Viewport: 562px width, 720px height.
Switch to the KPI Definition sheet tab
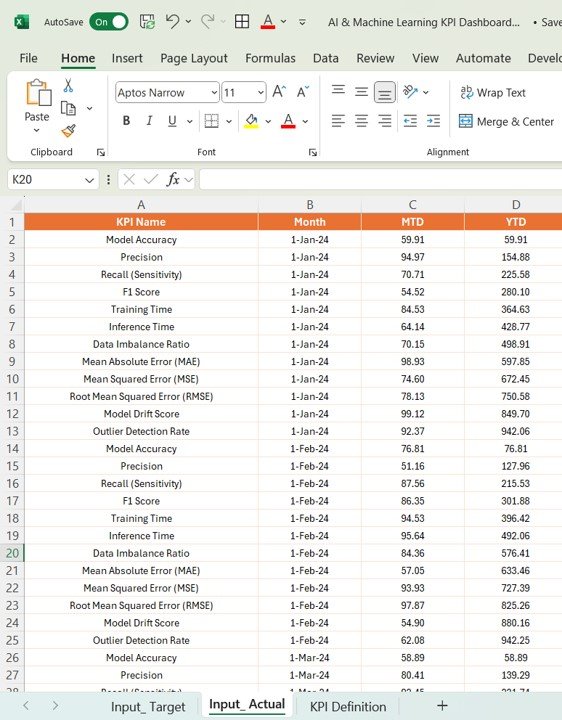click(348, 707)
